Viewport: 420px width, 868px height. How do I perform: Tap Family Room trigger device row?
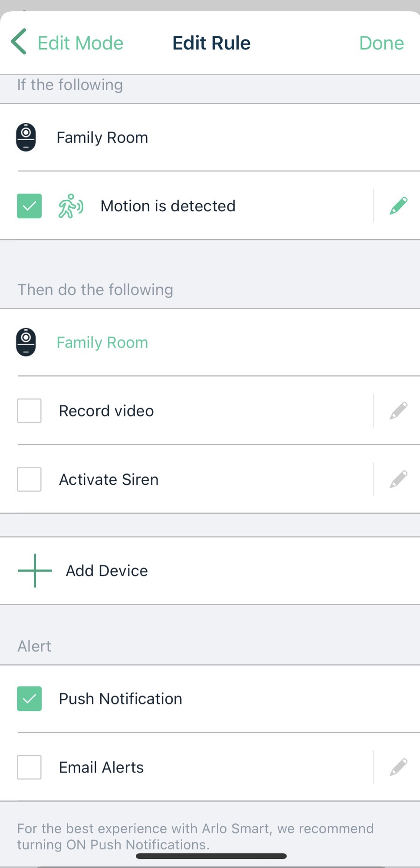[102, 138]
